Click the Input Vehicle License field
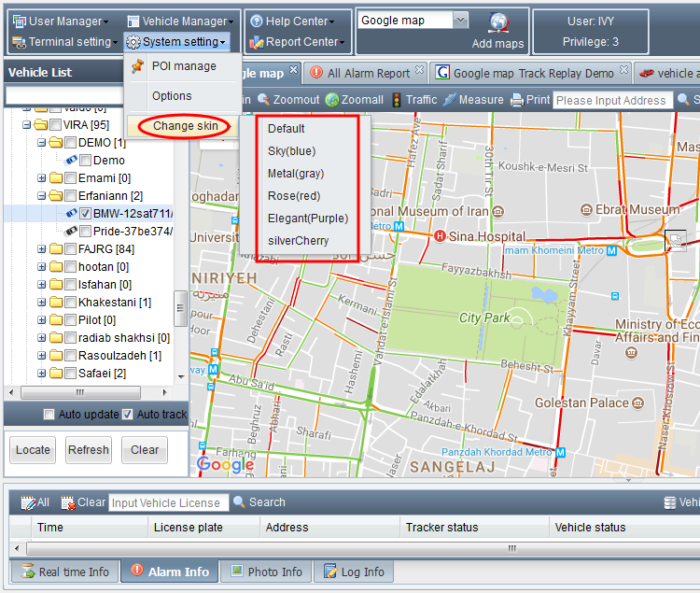The height and width of the screenshot is (593, 700). (x=168, y=502)
